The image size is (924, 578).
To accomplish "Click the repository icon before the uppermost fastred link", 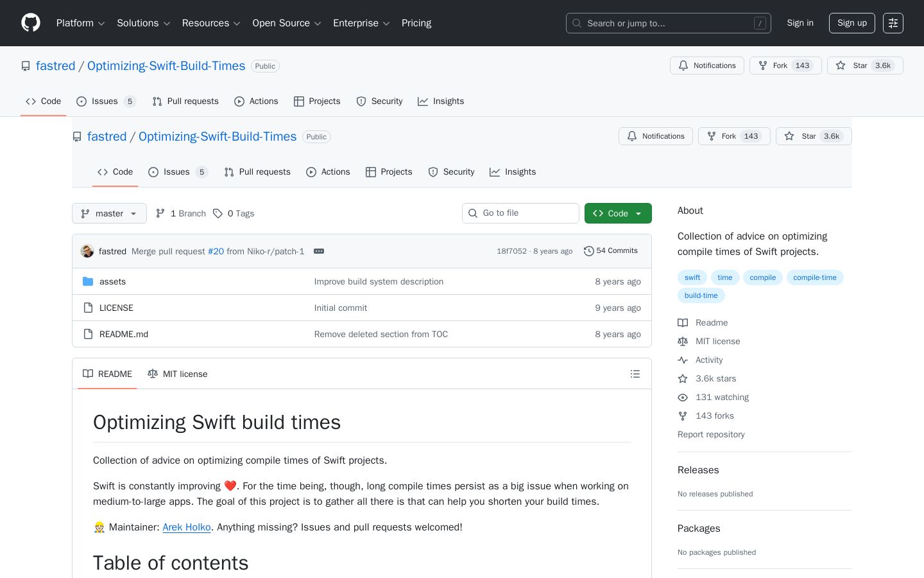I will tap(26, 66).
